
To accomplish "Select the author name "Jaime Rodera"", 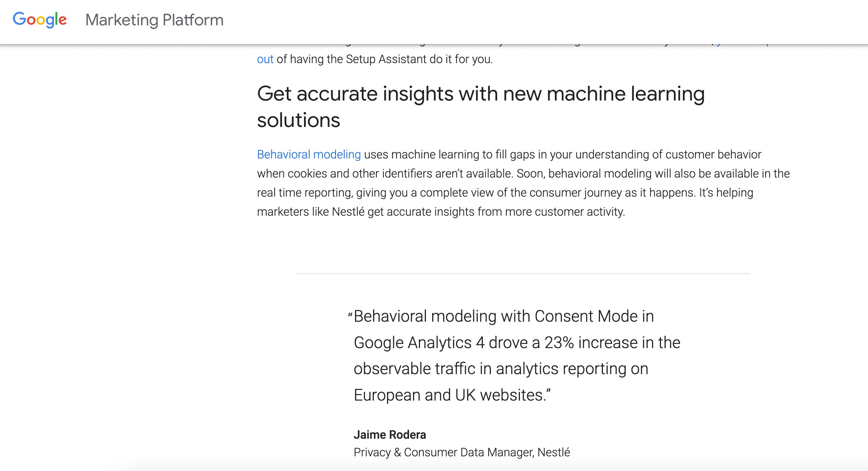I will coord(390,435).
